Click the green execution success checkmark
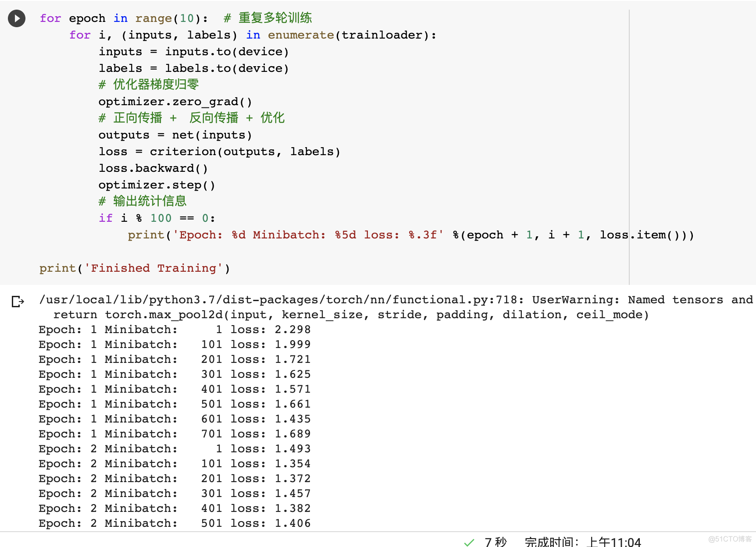 [469, 542]
